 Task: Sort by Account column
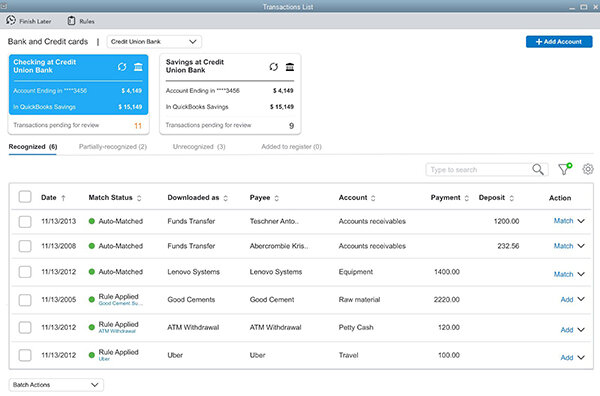373,198
